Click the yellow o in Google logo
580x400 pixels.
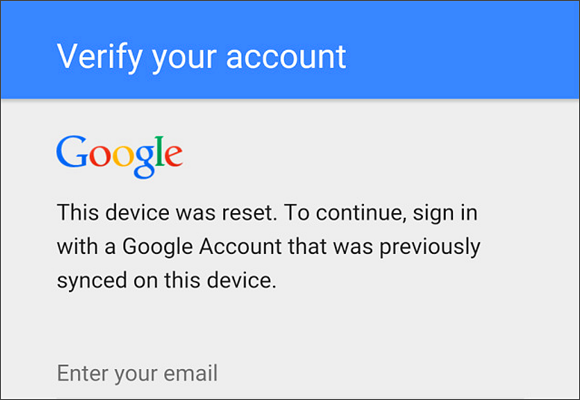point(123,156)
